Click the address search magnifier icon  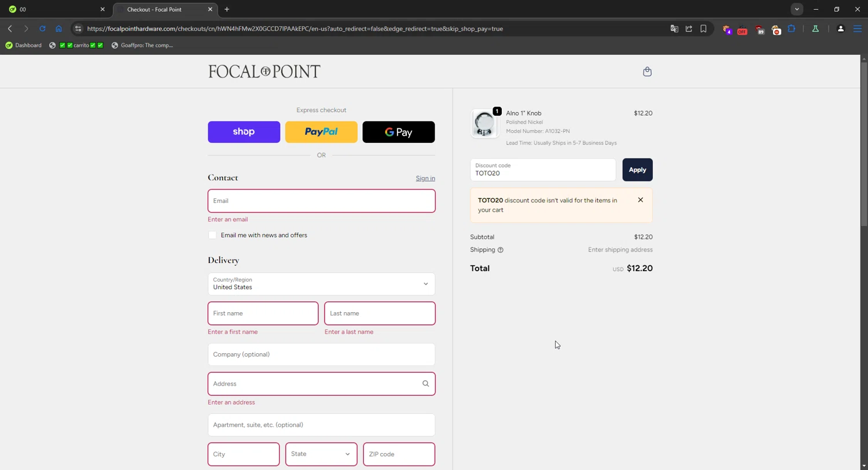pos(425,384)
